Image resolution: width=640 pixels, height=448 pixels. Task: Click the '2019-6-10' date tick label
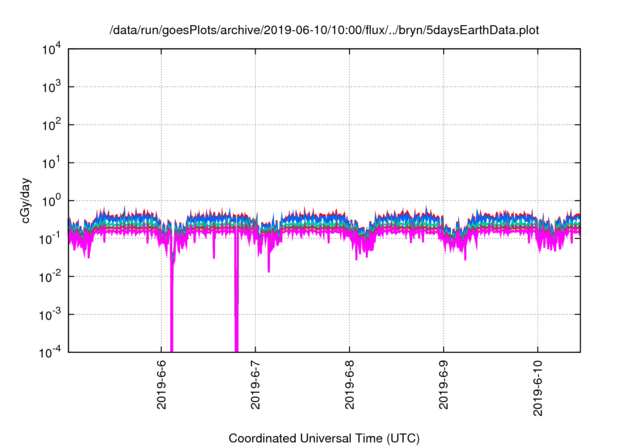click(538, 388)
